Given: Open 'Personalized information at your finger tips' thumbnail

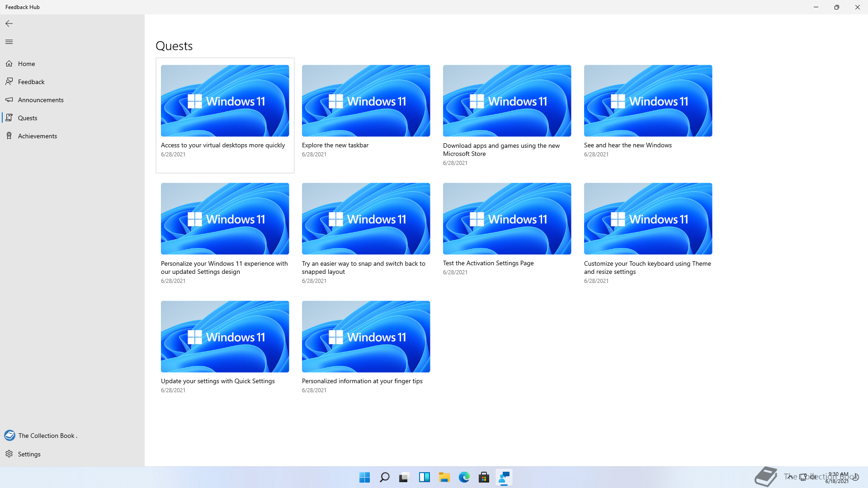Looking at the screenshot, I should 366,337.
